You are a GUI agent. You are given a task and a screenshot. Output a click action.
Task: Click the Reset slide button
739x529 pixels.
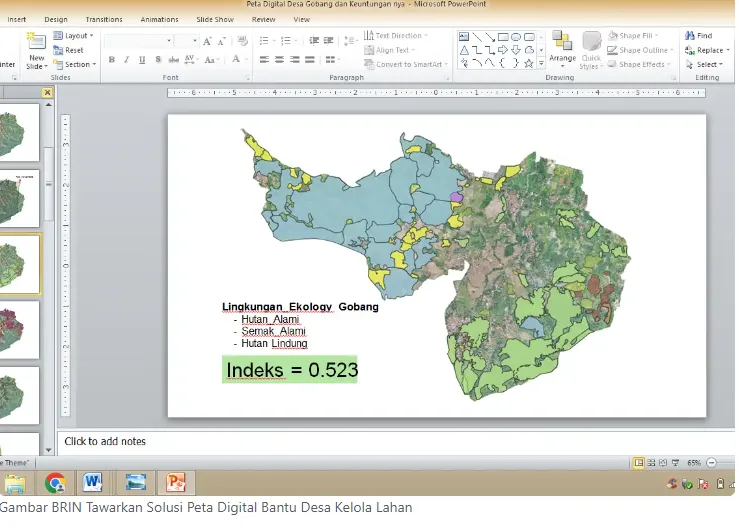[68, 50]
